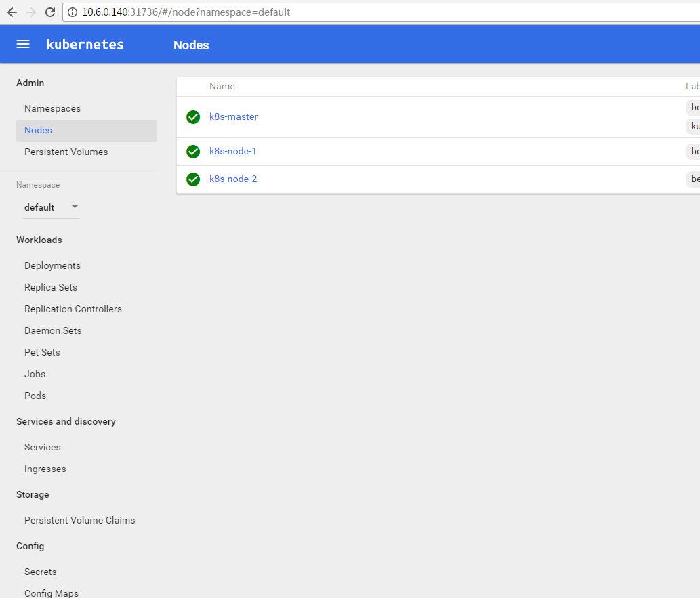Click the Services and discovery heading
Viewport: 700px width, 598px height.
coord(66,421)
